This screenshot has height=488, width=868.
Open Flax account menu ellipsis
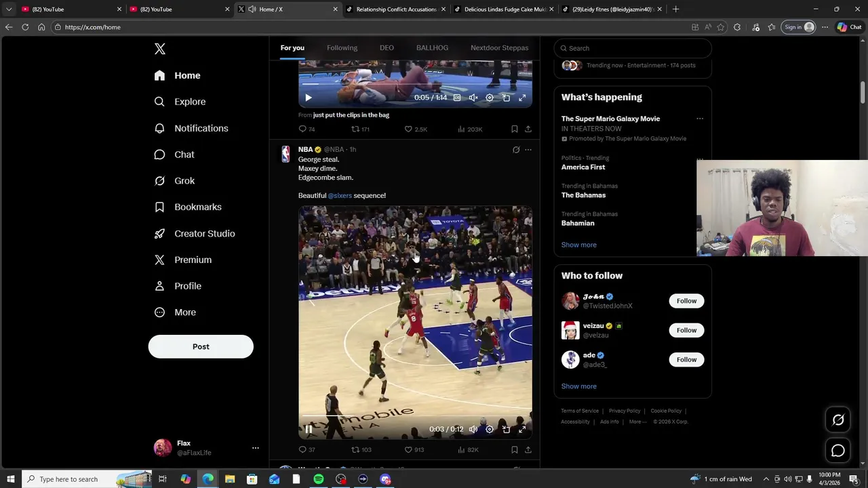pyautogui.click(x=256, y=448)
